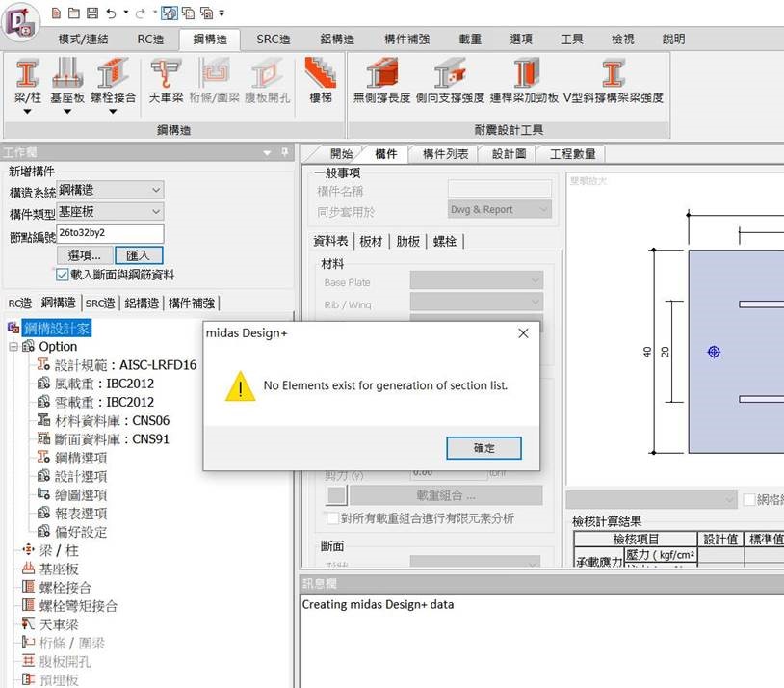Expand the 螺栓接合 ribbon button dropdown arrow

click(113, 112)
